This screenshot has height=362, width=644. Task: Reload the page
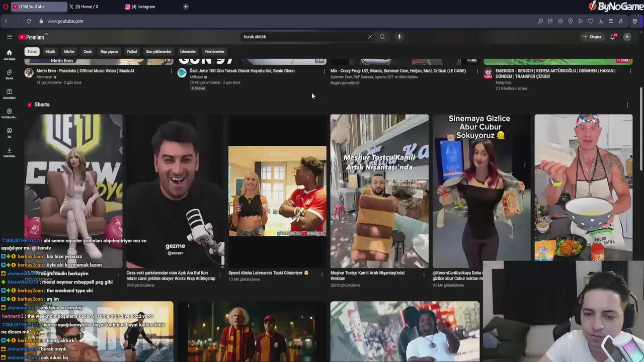pyautogui.click(x=29, y=21)
